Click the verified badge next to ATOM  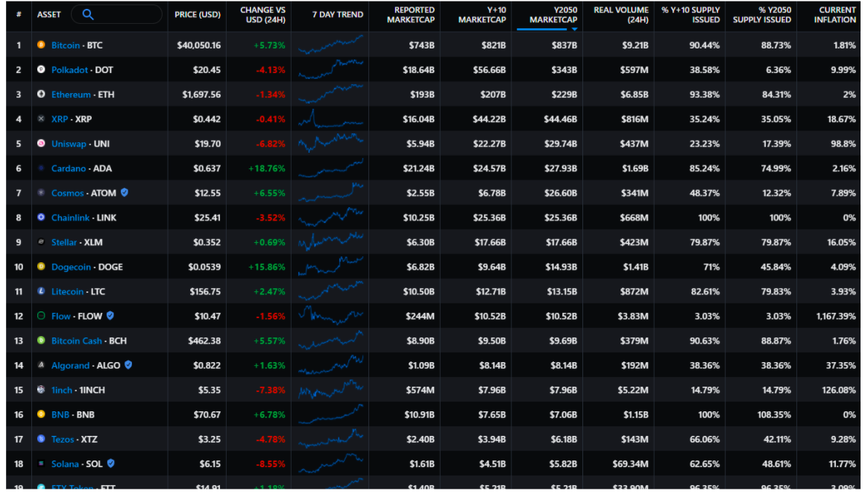125,193
